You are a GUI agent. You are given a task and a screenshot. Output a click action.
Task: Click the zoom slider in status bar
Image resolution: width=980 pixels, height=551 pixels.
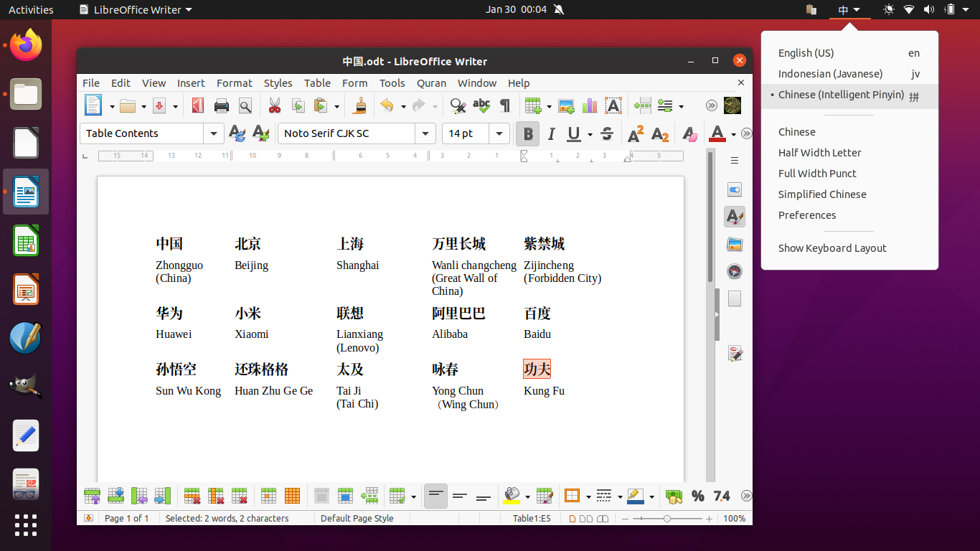coord(667,518)
